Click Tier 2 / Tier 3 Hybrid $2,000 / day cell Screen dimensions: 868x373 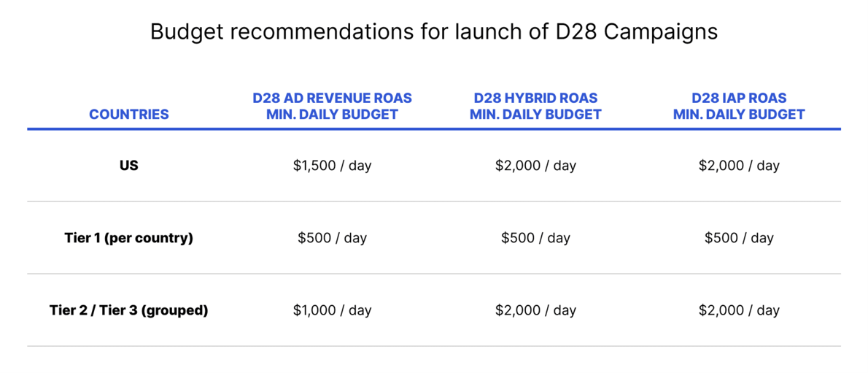535,310
